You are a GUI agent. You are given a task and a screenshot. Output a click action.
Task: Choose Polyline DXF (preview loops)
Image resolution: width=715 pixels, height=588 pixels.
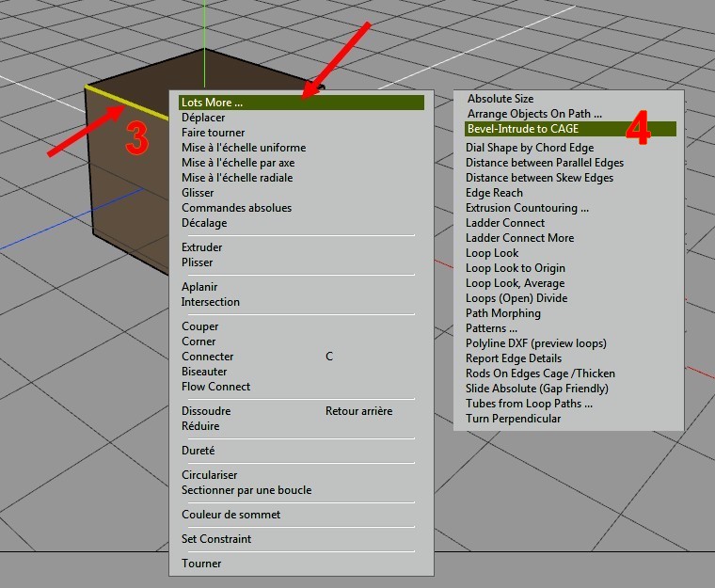click(536, 343)
